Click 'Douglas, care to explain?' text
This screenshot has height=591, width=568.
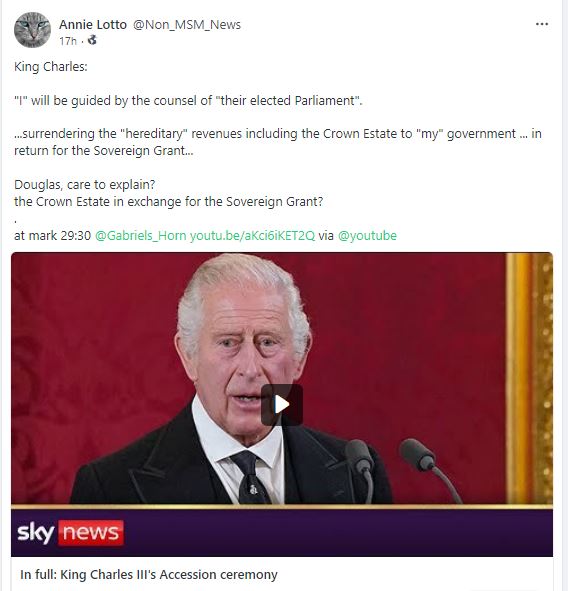point(84,185)
